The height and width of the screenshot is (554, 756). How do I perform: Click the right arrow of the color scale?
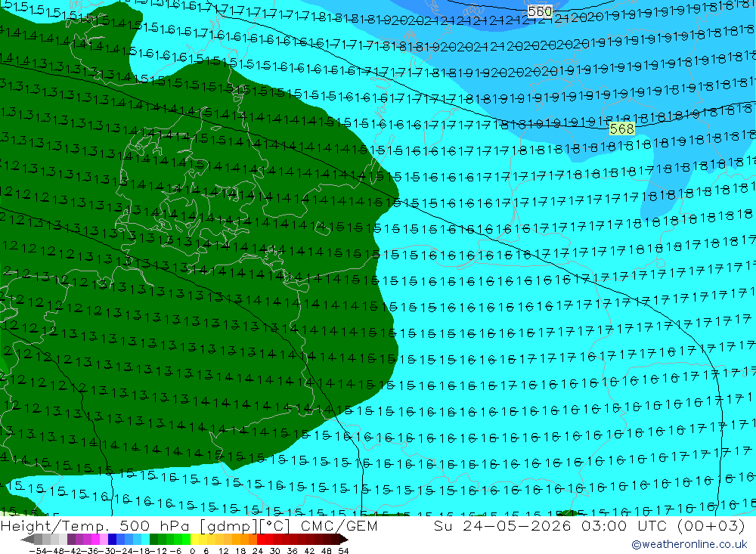(344, 540)
